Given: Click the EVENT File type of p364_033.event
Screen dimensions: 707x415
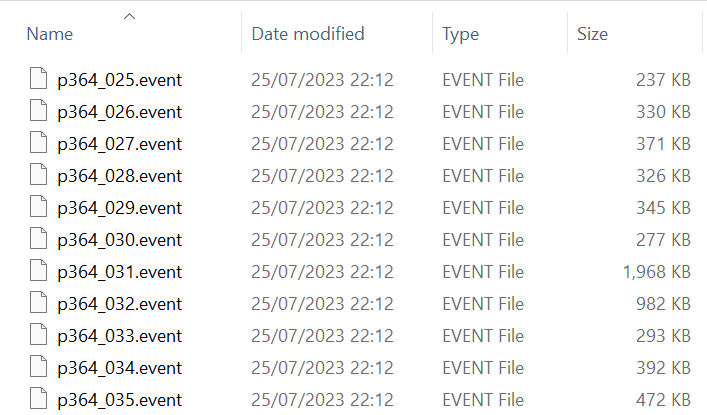Looking at the screenshot, I should [x=483, y=336].
